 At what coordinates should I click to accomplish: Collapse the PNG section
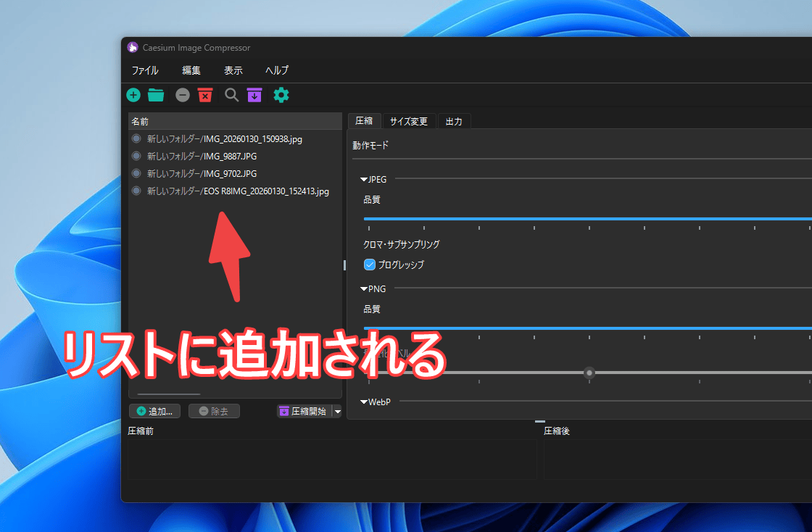[364, 288]
